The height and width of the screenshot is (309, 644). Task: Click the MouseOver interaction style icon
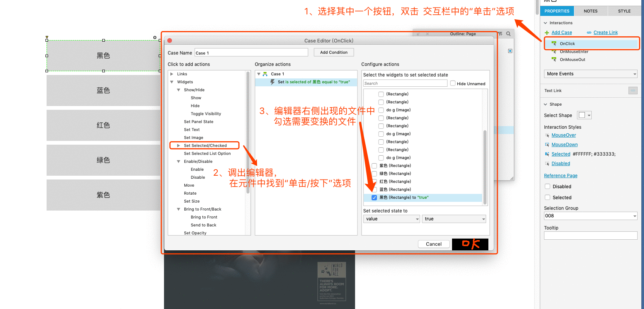(547, 136)
